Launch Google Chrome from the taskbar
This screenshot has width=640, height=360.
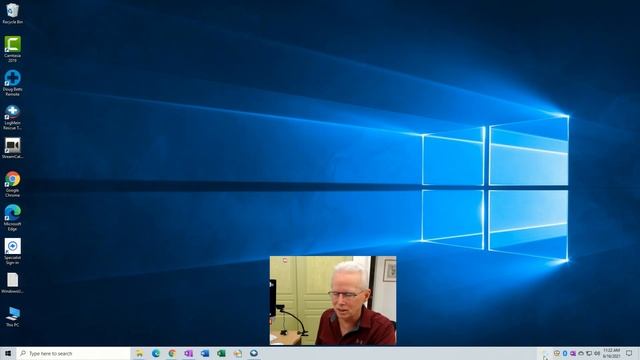[x=172, y=353]
